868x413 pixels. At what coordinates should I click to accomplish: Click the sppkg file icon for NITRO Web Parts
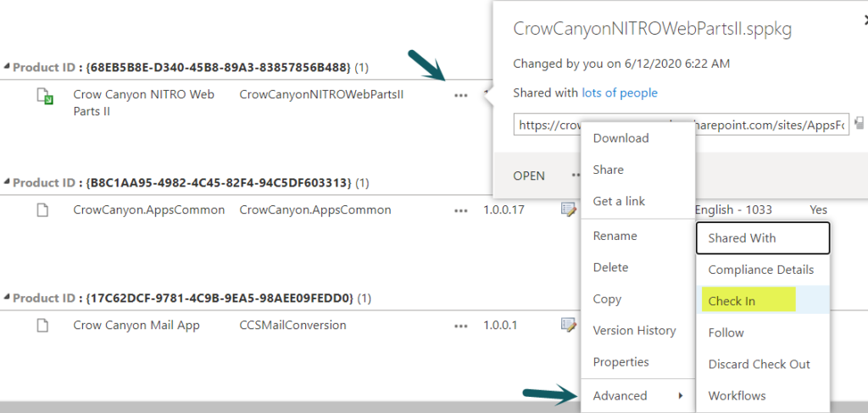(44, 97)
